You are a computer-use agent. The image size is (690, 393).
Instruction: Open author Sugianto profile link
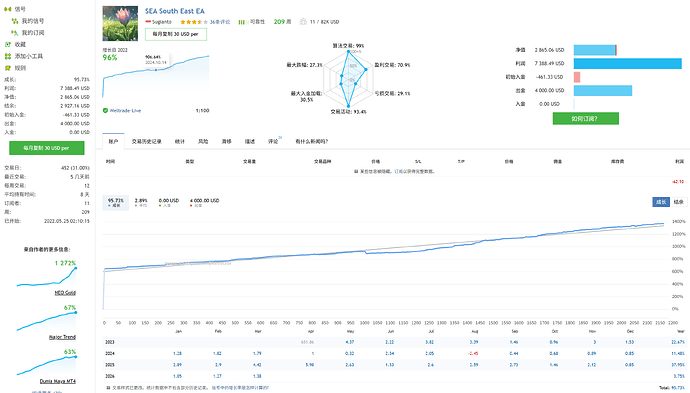(162, 22)
